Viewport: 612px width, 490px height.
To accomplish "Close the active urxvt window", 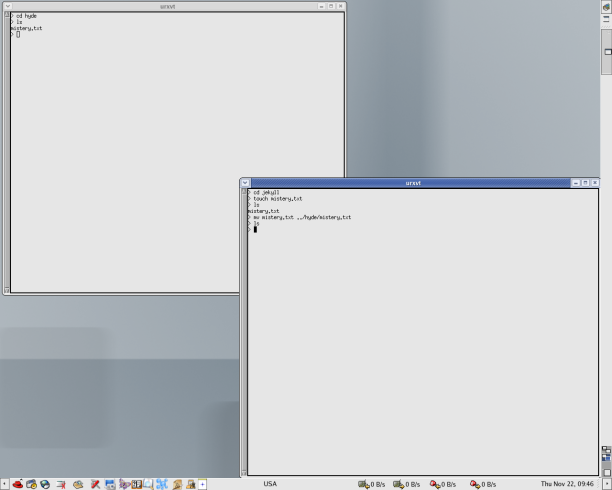I will (x=595, y=183).
